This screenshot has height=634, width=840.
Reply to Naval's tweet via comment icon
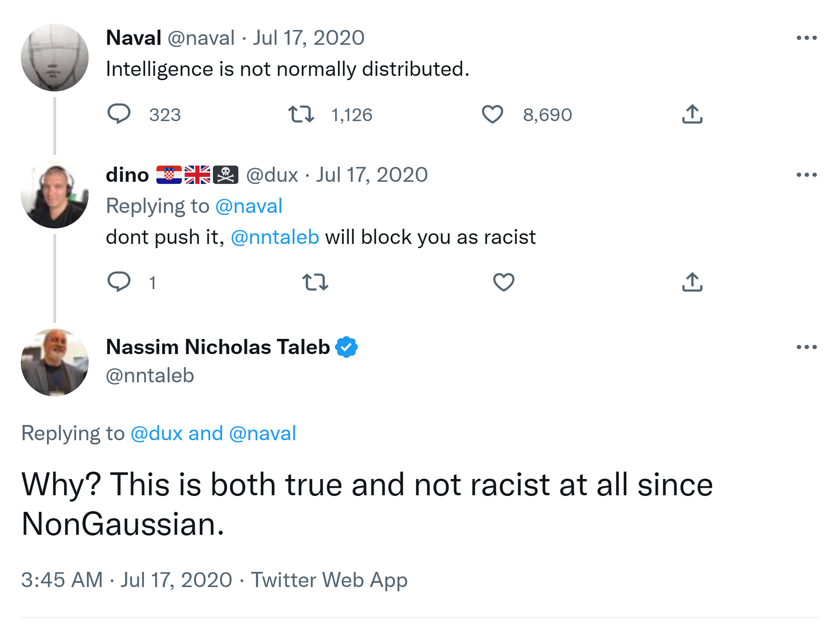pyautogui.click(x=119, y=114)
